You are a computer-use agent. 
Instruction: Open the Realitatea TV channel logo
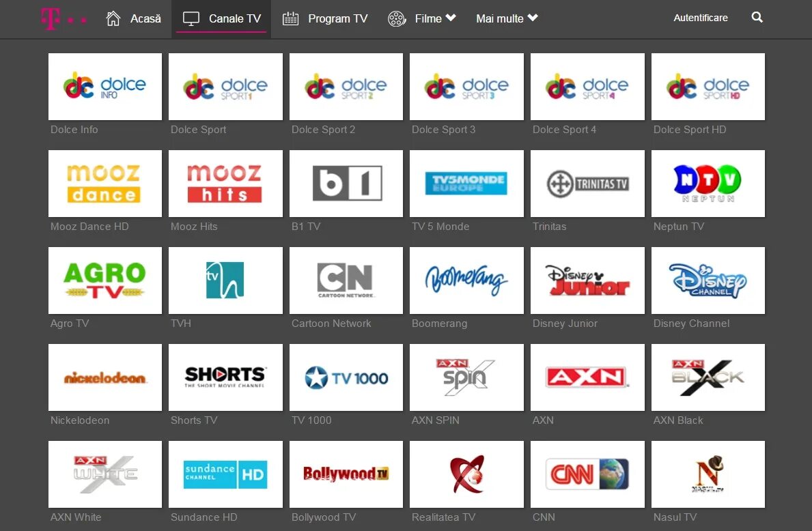[x=466, y=474]
